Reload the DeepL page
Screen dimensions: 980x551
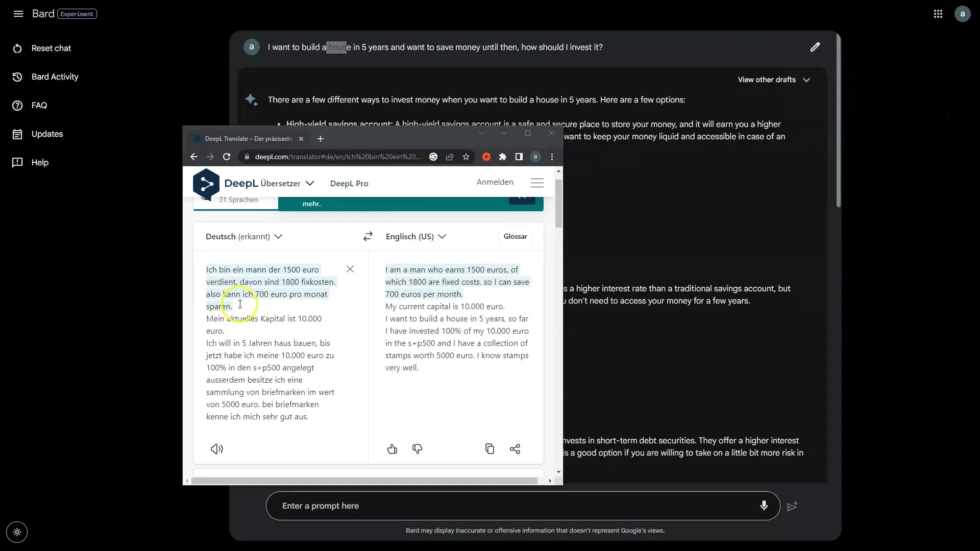(x=227, y=157)
